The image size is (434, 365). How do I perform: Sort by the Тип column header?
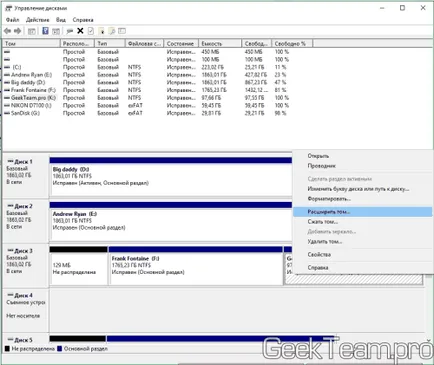point(110,44)
